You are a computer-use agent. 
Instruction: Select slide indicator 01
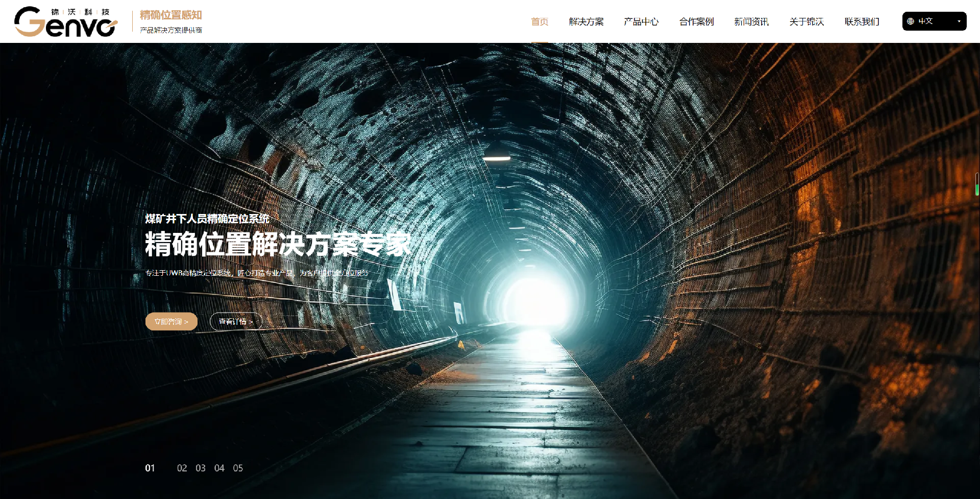(150, 468)
